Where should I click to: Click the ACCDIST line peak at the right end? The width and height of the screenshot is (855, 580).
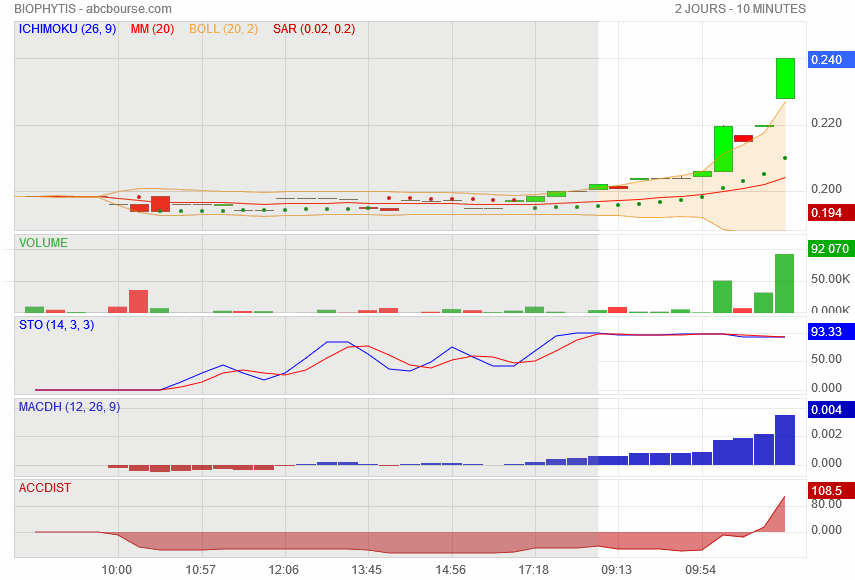click(x=784, y=497)
